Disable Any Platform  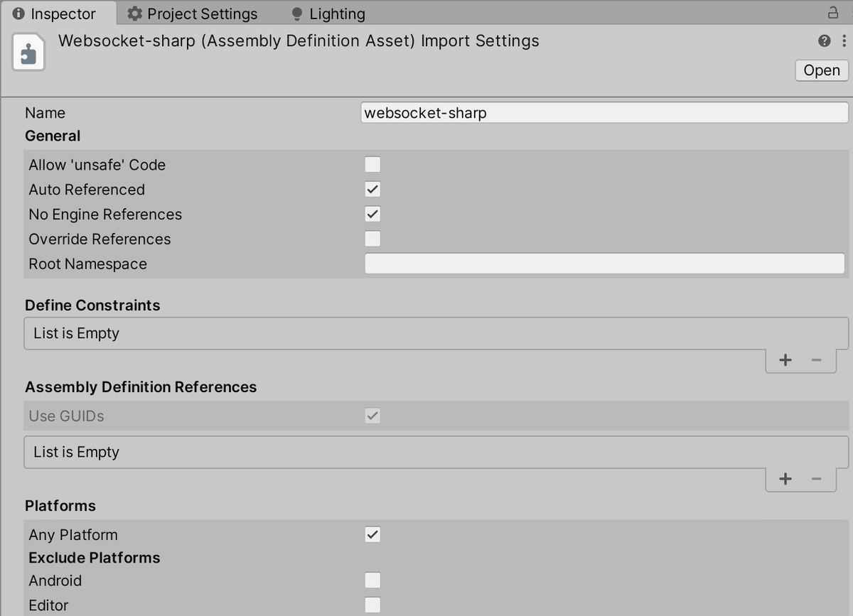click(x=372, y=534)
